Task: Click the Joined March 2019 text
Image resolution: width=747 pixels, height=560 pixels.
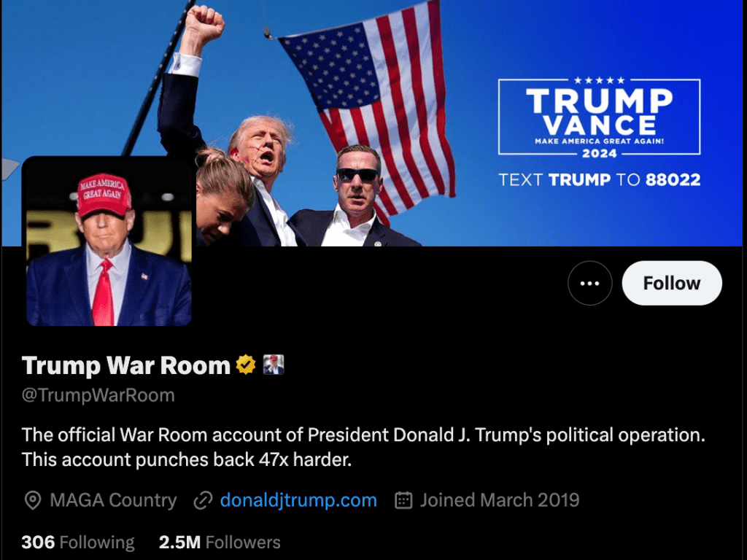Action: click(x=500, y=500)
